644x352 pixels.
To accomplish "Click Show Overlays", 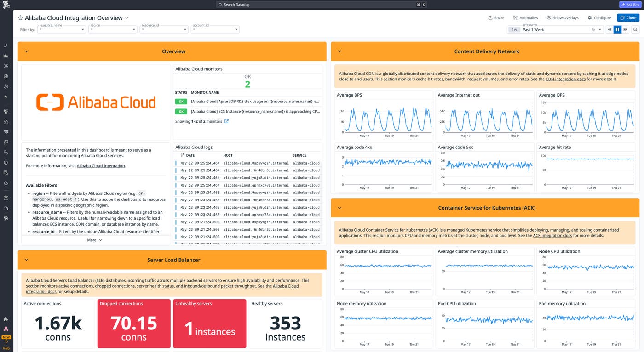I will 562,18.
